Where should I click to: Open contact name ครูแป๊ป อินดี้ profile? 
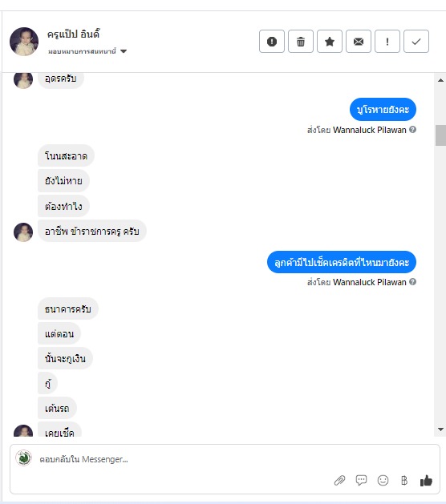pos(73,34)
